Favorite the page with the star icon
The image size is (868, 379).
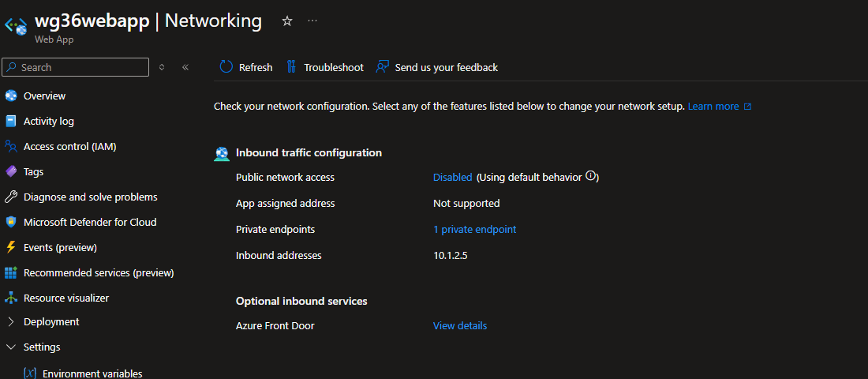point(287,21)
